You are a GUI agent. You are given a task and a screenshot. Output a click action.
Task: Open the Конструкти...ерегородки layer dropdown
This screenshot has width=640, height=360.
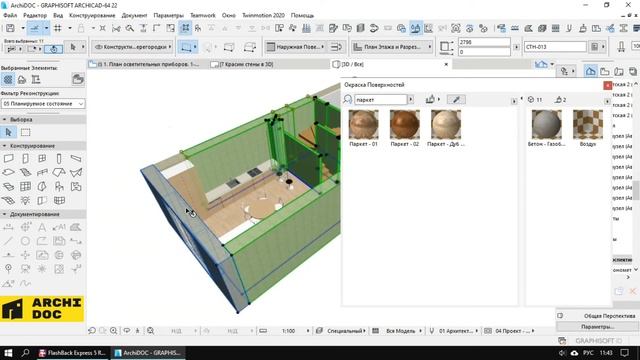tap(133, 47)
